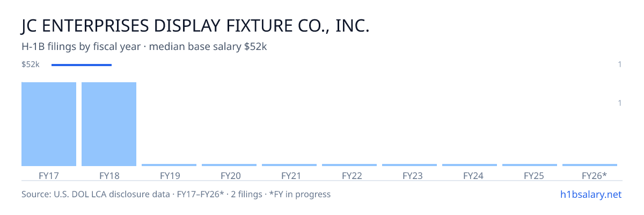The image size is (644, 215).
Task: Select the thin FY25 bar
Action: point(530,165)
